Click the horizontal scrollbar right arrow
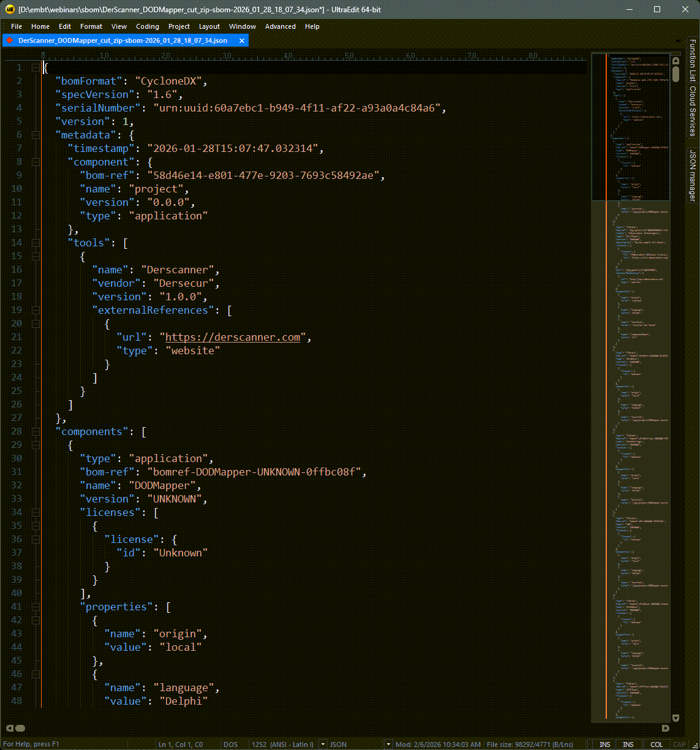The width and height of the screenshot is (700, 750). coord(666,728)
